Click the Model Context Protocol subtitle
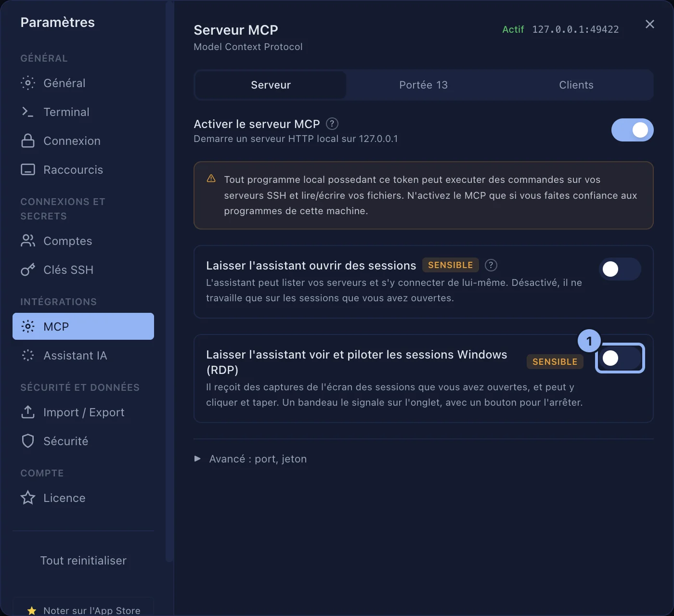 tap(248, 47)
